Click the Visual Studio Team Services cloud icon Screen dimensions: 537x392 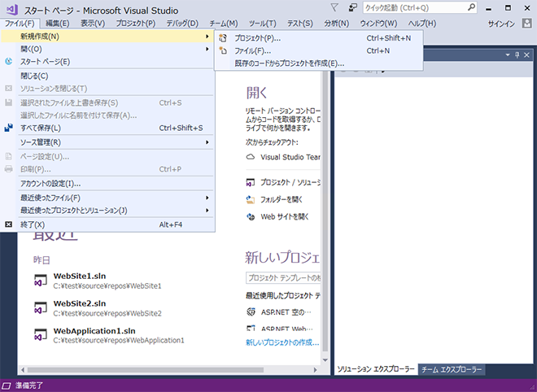pyautogui.click(x=251, y=157)
